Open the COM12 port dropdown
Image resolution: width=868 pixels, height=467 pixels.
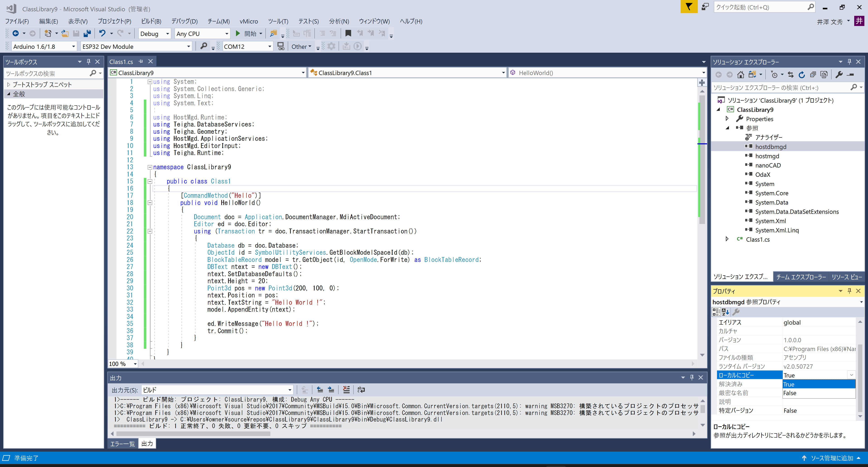pos(248,47)
